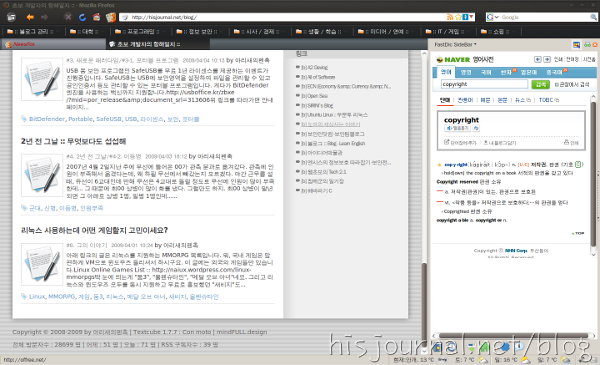Click the add to wordbook icon link

coord(460,143)
